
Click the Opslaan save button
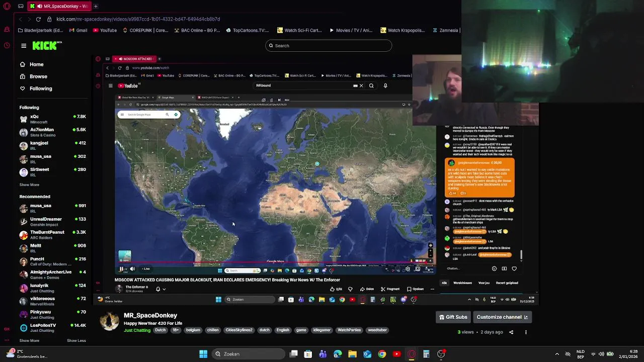coord(415,289)
